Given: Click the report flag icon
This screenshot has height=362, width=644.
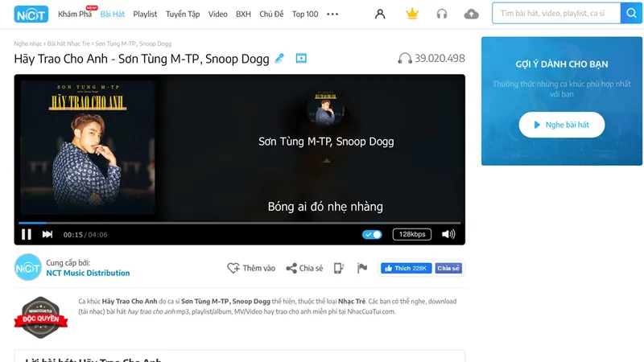Looking at the screenshot, I should click(x=361, y=268).
